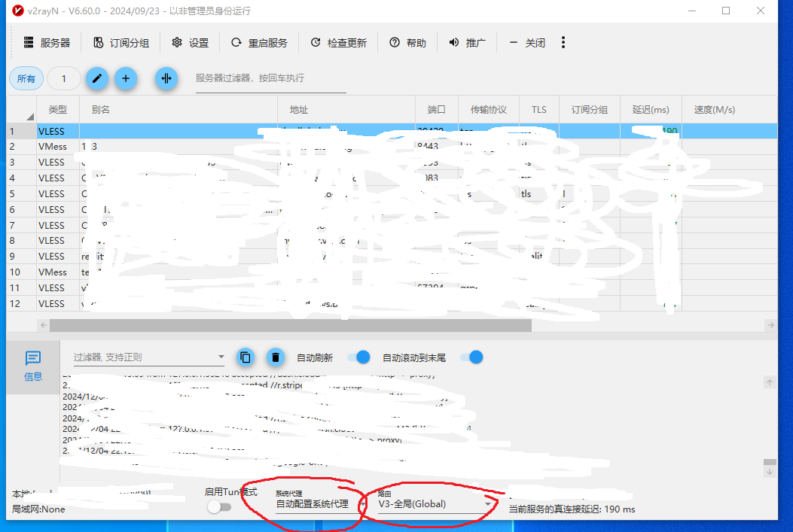The width and height of the screenshot is (793, 532).
Task: Open the vertical dots overflow menu
Action: [x=563, y=42]
